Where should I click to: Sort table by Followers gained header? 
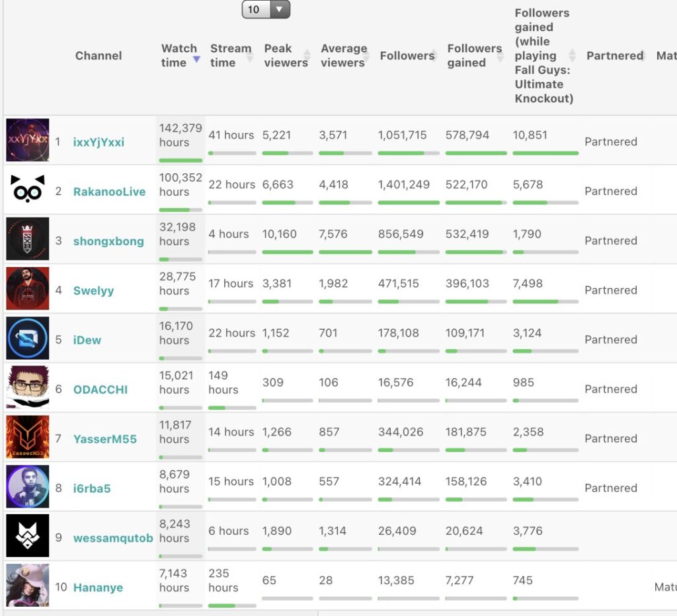coord(474,56)
